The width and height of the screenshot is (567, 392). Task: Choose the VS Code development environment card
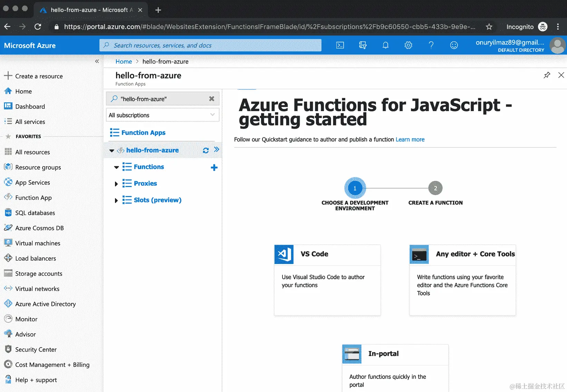coord(327,280)
